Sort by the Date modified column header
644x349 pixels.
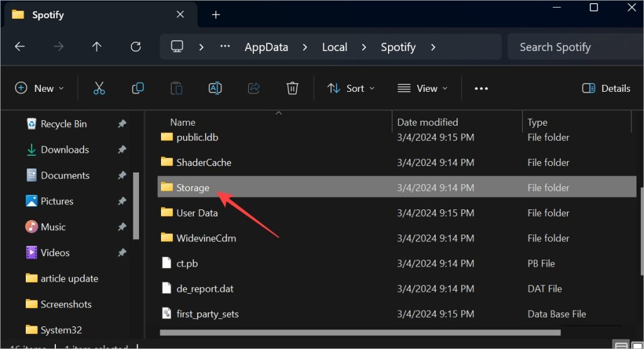click(428, 122)
